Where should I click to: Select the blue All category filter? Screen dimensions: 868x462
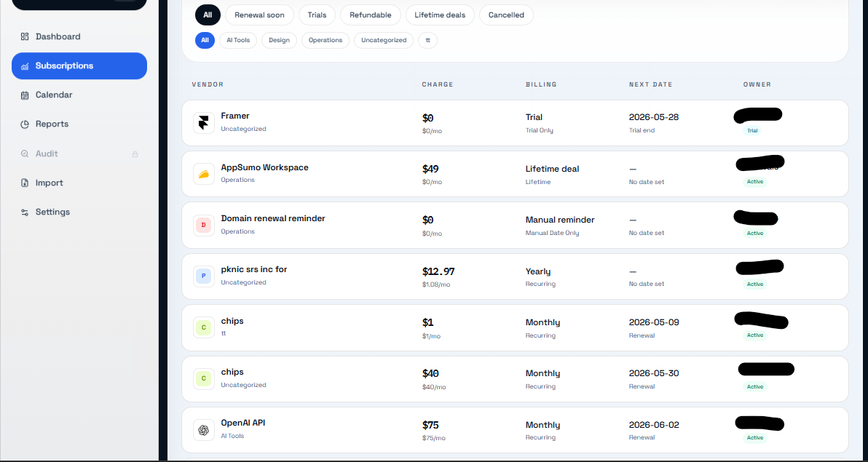pos(205,40)
